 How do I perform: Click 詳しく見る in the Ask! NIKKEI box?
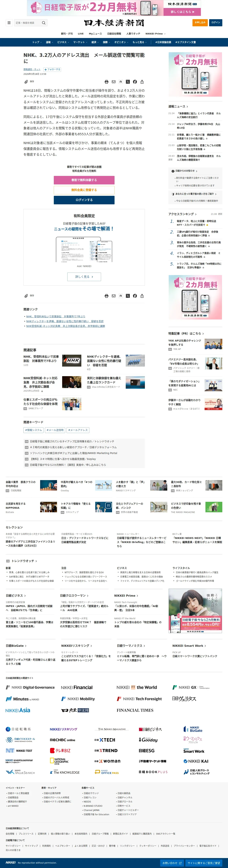click(x=84, y=277)
